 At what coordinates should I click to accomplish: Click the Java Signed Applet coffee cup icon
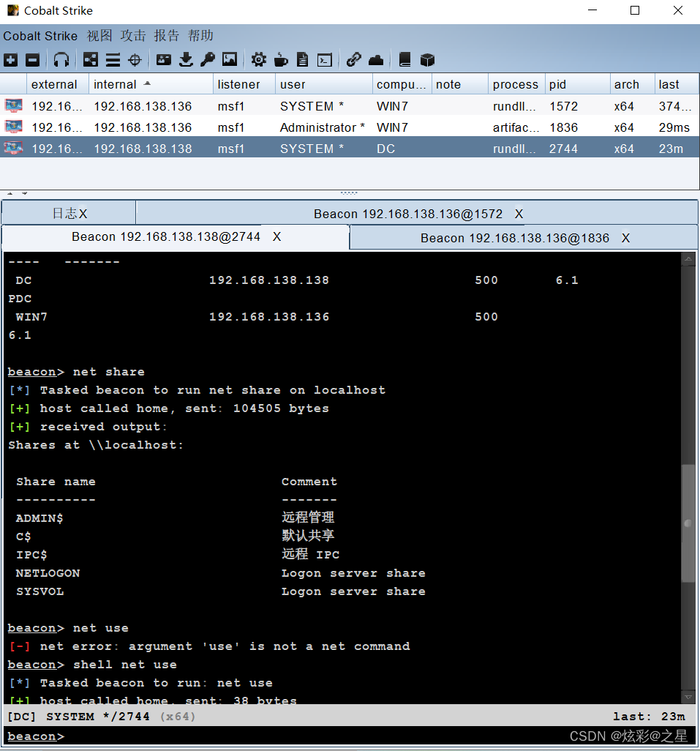[x=281, y=60]
